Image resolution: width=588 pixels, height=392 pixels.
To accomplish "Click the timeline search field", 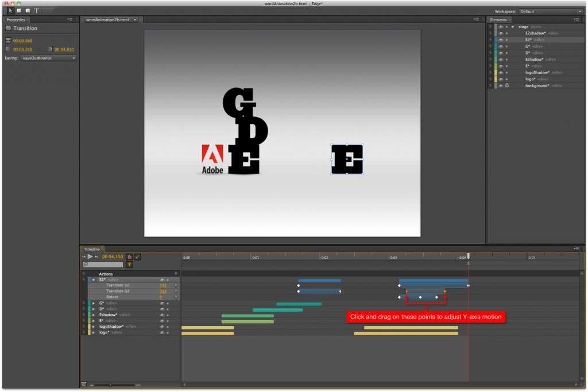I will (105, 265).
